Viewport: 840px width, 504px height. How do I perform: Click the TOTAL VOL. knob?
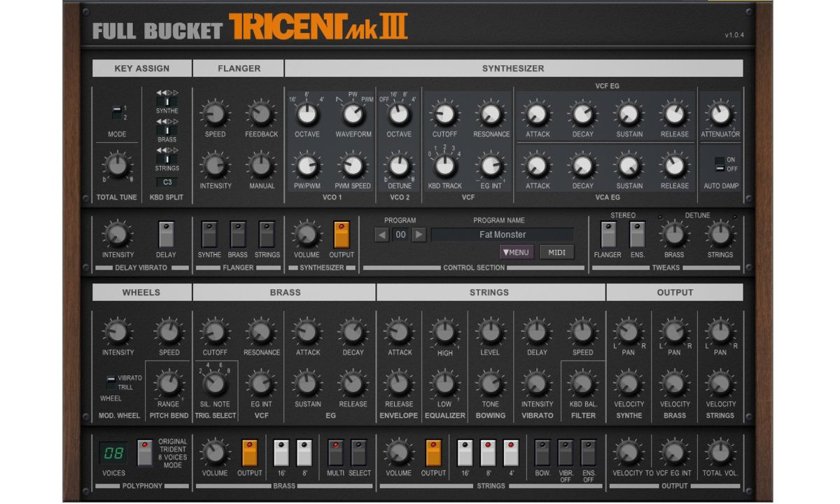(720, 453)
